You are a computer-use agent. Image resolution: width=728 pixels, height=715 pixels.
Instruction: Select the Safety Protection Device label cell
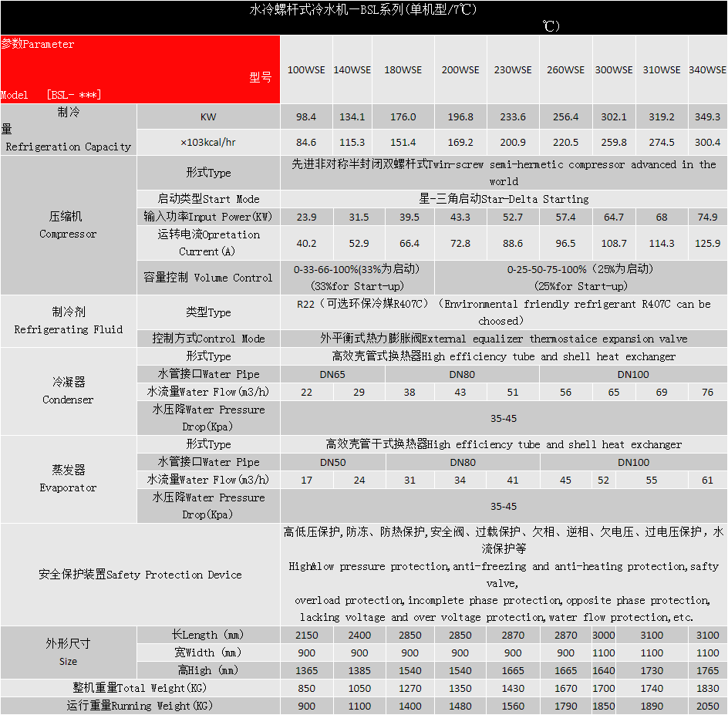tap(140, 575)
